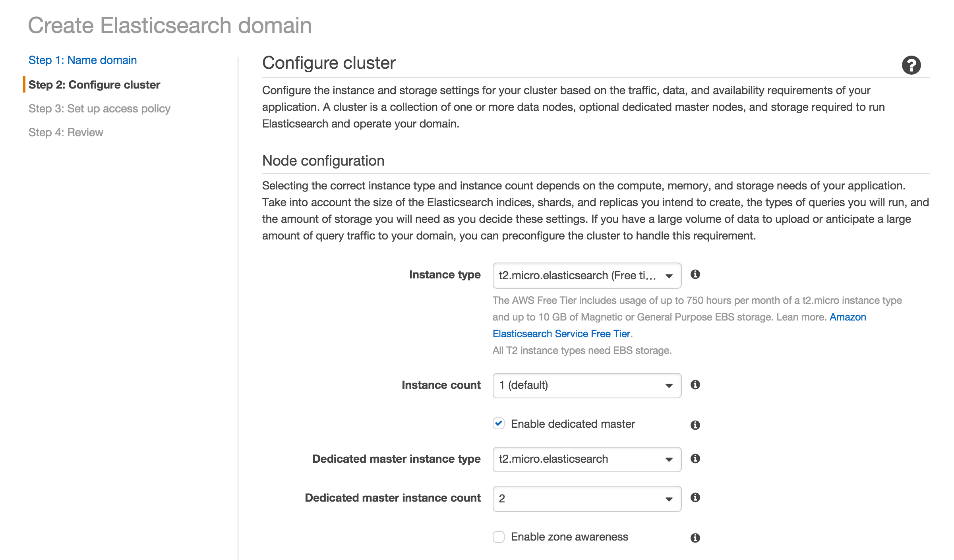Select Step 4: Review
The width and height of the screenshot is (954, 560).
(66, 133)
